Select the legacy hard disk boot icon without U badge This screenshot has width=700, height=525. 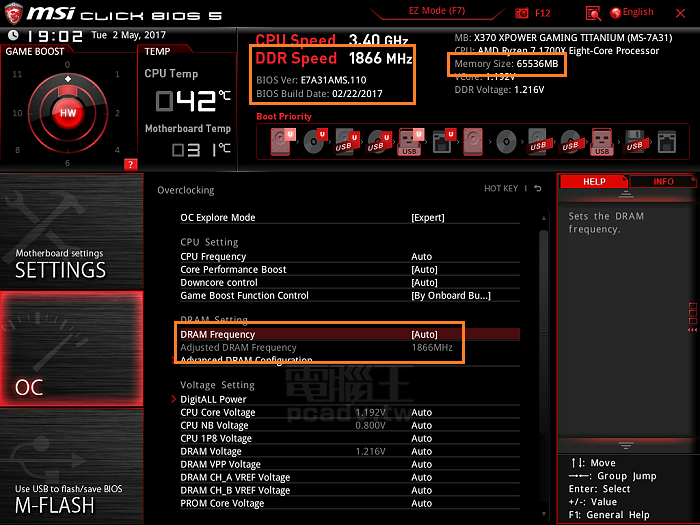click(x=473, y=142)
